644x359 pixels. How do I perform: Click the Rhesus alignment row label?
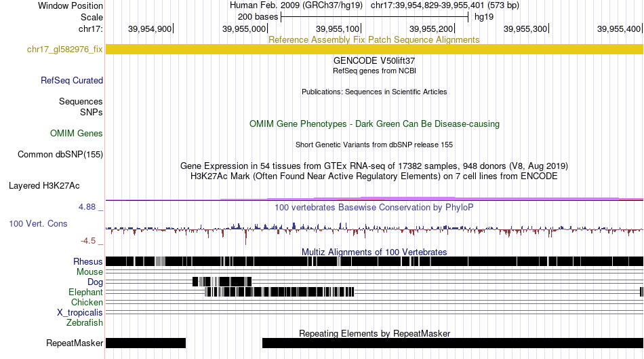tap(88, 261)
